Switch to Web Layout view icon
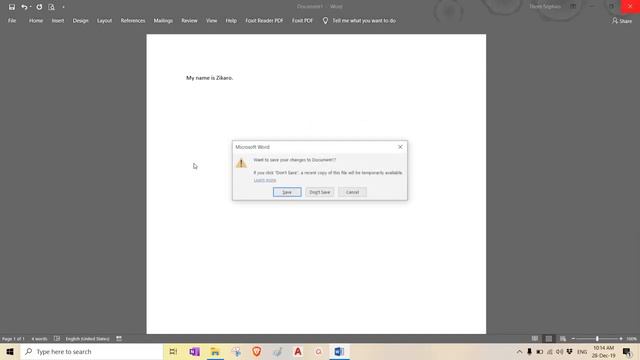 [x=562, y=338]
